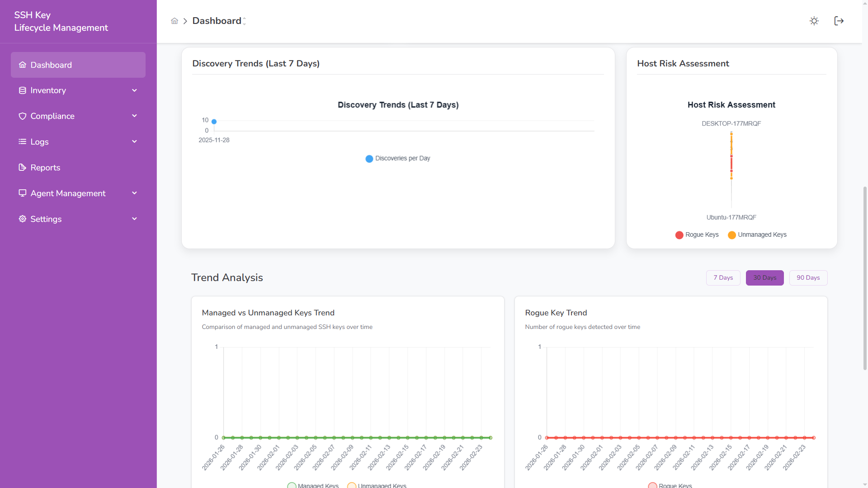Expand the Compliance section chevron
Viewport: 868px width, 488px height.
pyautogui.click(x=134, y=116)
